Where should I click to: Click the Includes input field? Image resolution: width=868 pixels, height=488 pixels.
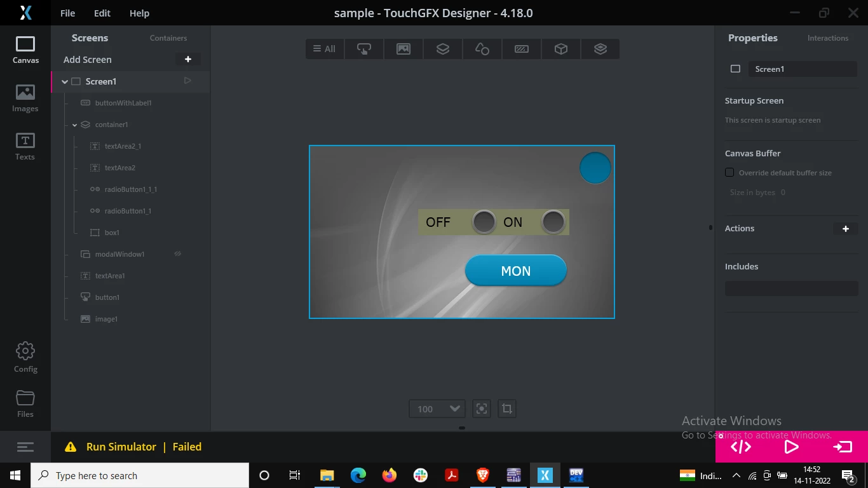791,288
